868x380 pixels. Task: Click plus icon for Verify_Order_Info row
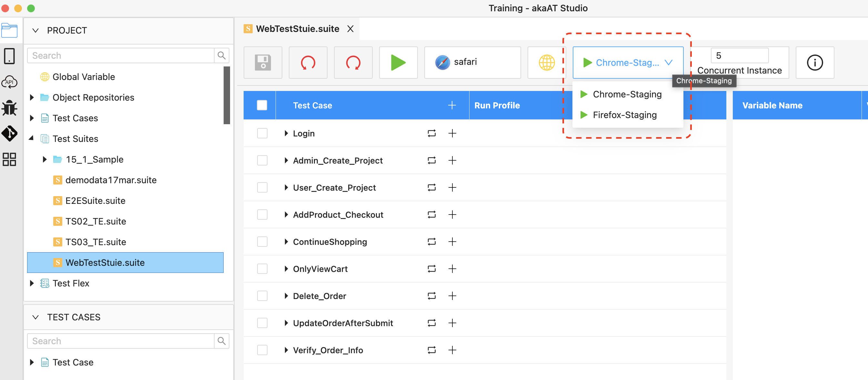click(x=452, y=350)
